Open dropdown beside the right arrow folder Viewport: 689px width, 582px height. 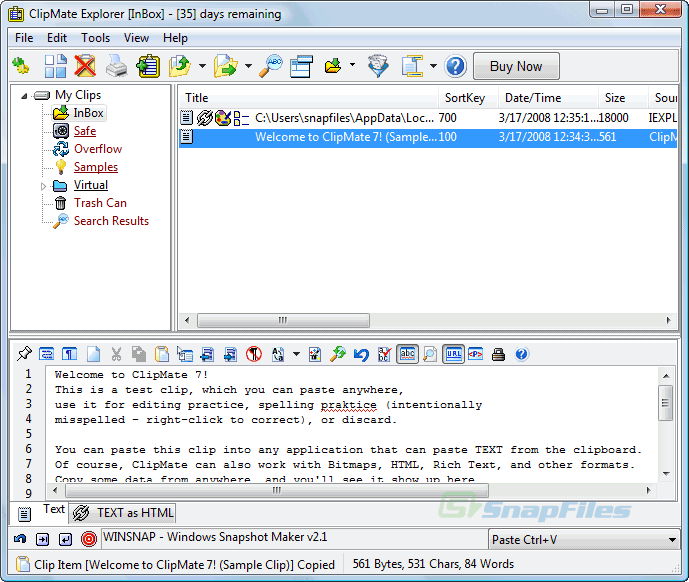click(x=248, y=66)
